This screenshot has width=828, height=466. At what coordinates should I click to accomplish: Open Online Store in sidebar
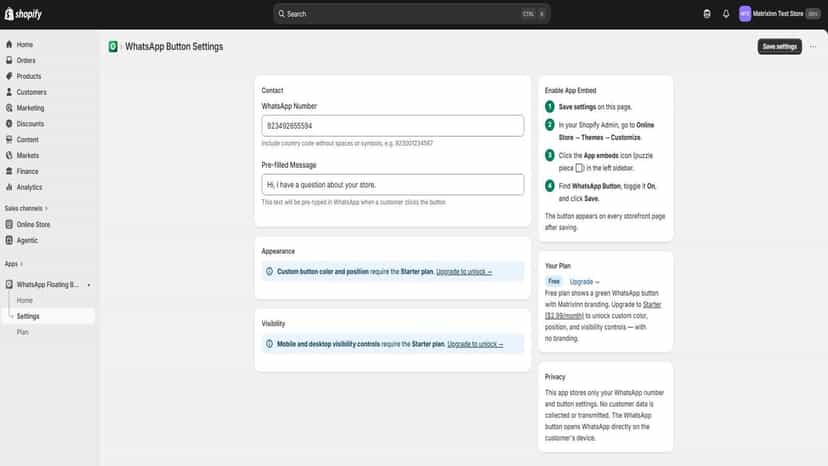tap(33, 225)
